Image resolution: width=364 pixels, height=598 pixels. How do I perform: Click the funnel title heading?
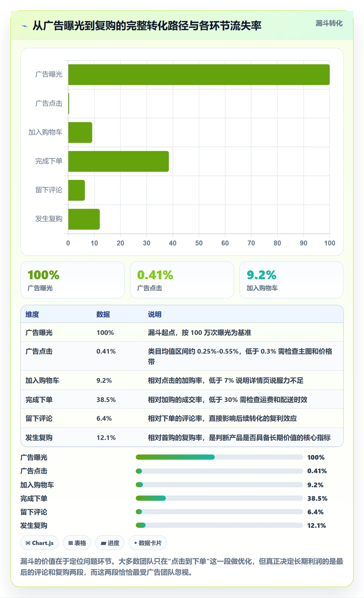[x=147, y=26]
